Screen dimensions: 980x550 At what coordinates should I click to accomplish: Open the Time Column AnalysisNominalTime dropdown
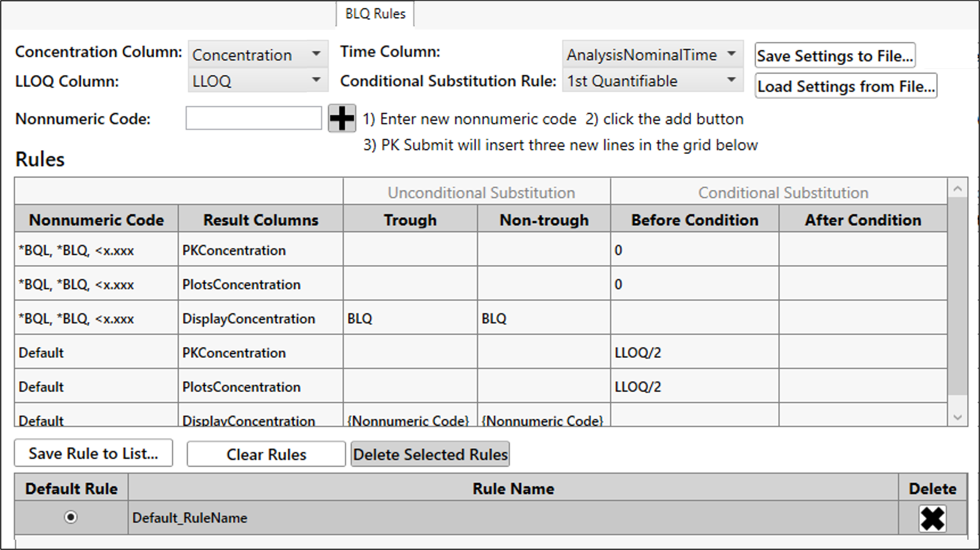(x=652, y=54)
